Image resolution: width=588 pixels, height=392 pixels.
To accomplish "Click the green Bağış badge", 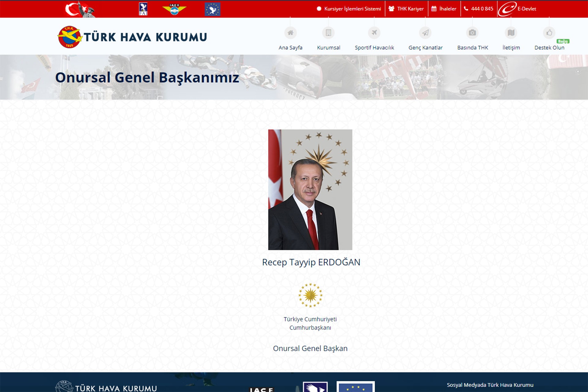I will 563,41.
